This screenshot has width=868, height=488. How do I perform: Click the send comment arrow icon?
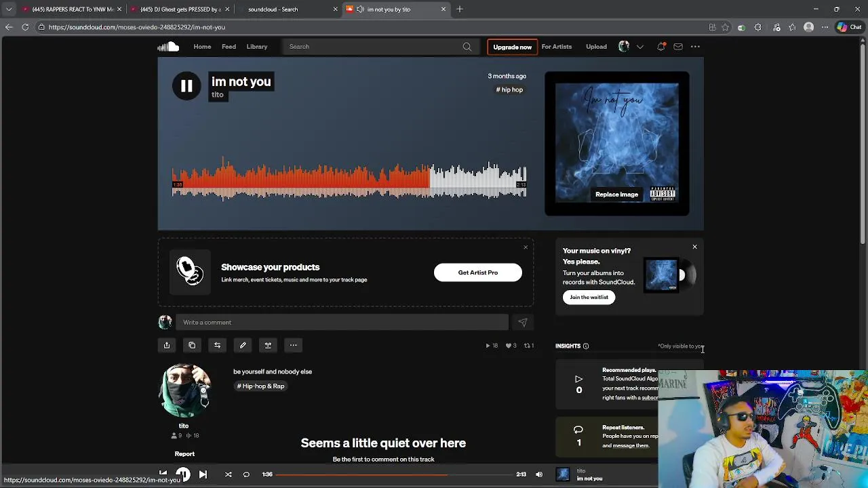tap(522, 323)
